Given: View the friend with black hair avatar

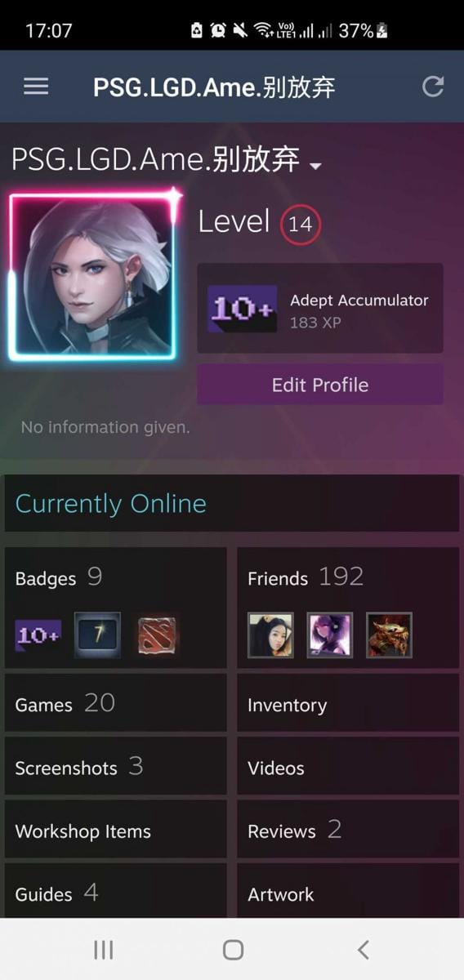Looking at the screenshot, I should click(x=270, y=635).
